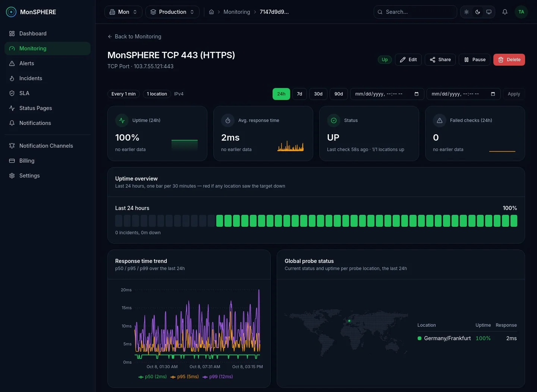Open the Dashboard sidebar item
537x392 pixels.
(x=47, y=34)
